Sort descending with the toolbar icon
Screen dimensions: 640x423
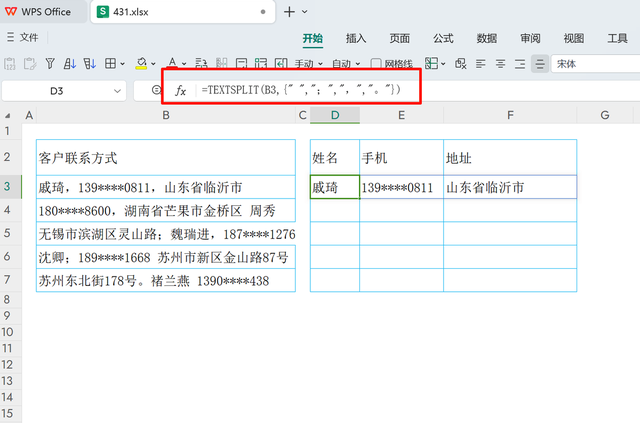(89, 64)
